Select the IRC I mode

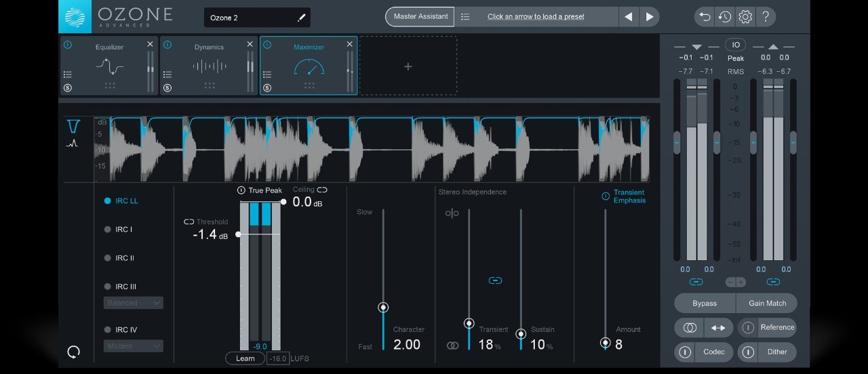click(118, 230)
